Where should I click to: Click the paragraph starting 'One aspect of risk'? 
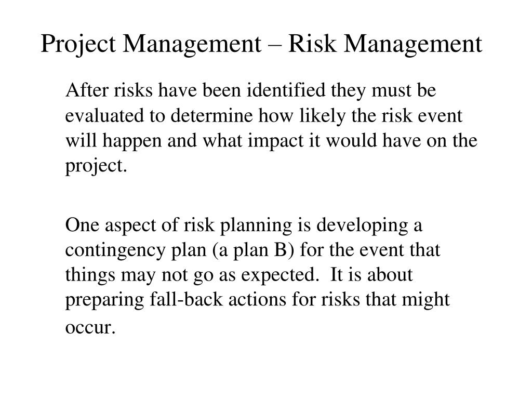(x=258, y=275)
